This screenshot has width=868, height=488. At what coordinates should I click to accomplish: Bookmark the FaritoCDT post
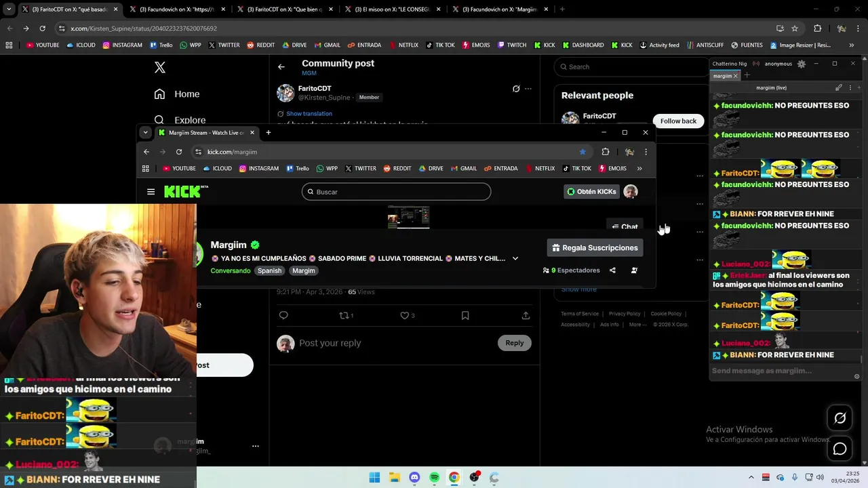(x=465, y=315)
